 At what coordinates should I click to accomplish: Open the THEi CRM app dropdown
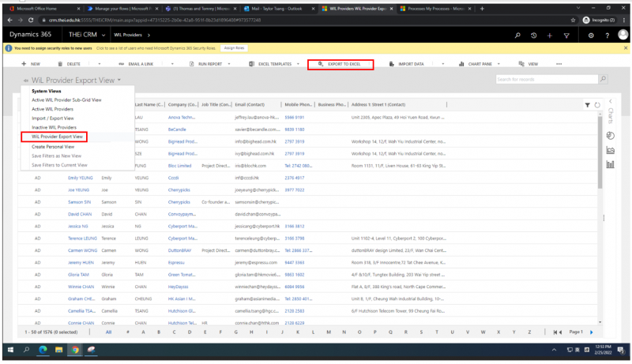point(103,35)
